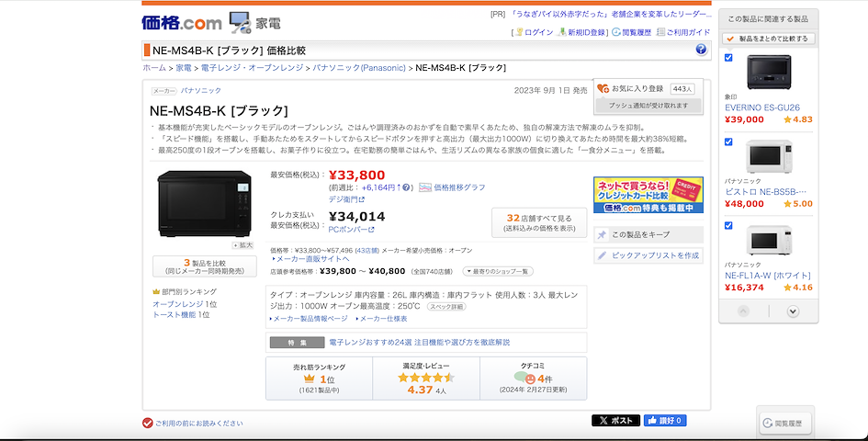Click the heart icon for お気に入り登録
The width and height of the screenshot is (868, 441).
tap(603, 88)
